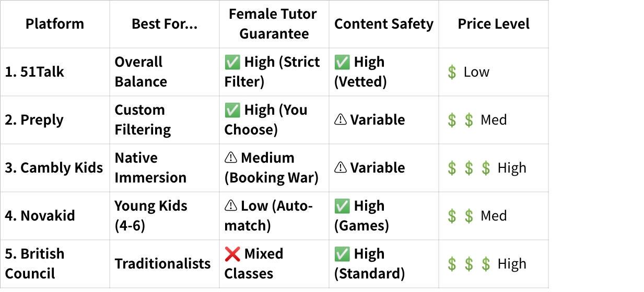The height and width of the screenshot is (292, 644).
Task: Click the Female Tutor Guarantee column header
Action: 274,24
